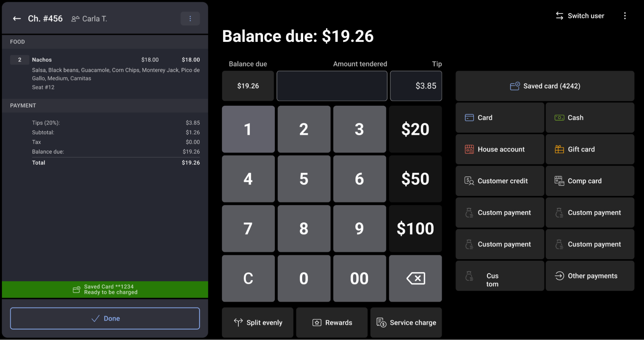The height and width of the screenshot is (340, 644).
Task: Select Card payment method
Action: click(499, 118)
